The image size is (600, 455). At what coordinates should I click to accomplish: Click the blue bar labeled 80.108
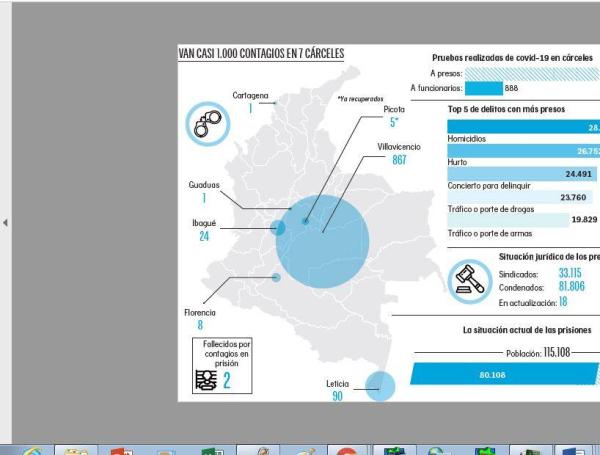click(x=504, y=373)
